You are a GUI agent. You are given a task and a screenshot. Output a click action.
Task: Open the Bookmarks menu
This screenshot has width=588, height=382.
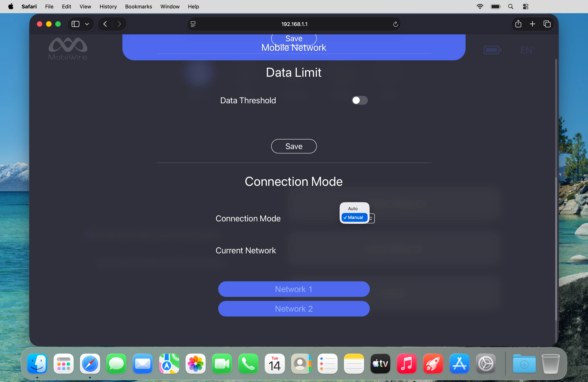point(138,6)
